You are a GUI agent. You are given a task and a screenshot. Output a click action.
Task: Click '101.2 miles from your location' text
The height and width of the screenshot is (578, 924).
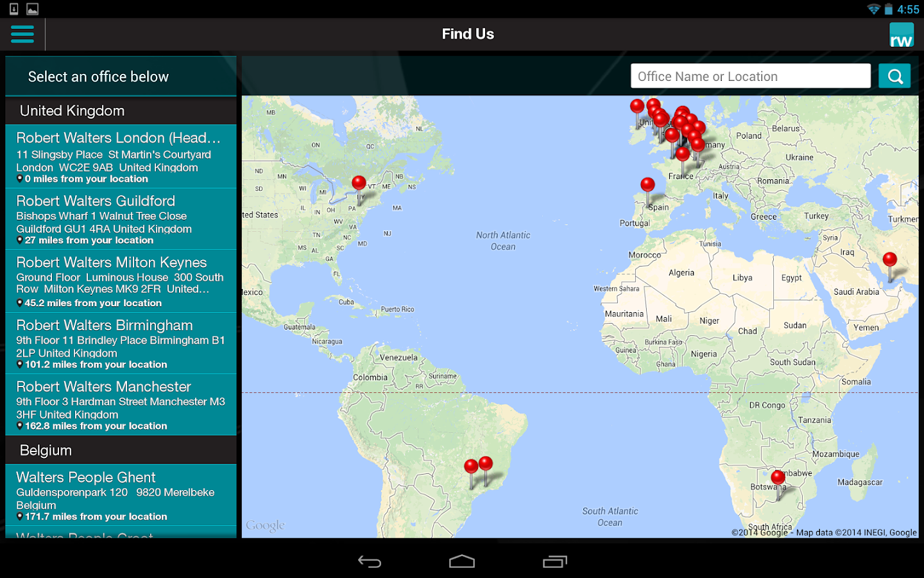coord(96,365)
